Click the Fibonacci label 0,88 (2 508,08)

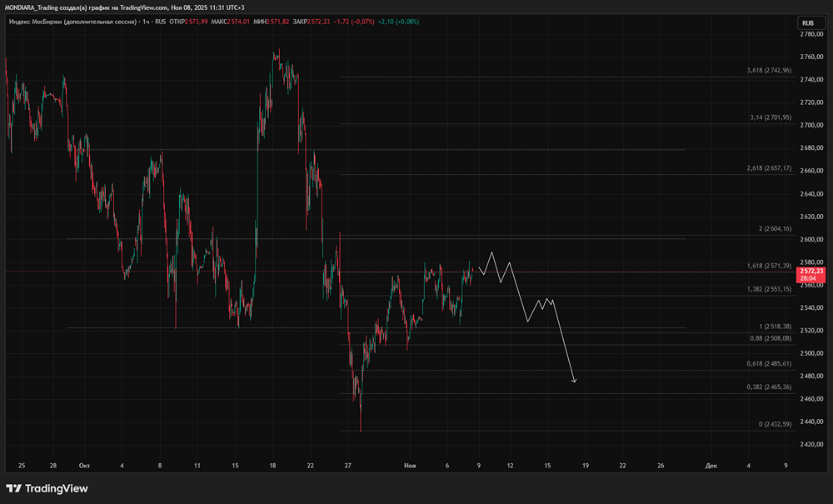[771, 338]
